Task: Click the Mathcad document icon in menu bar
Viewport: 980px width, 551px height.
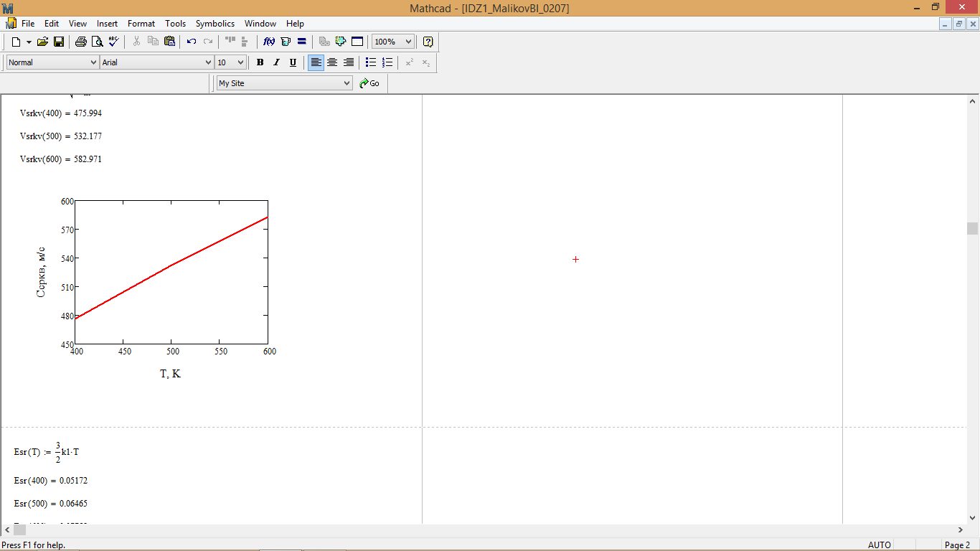Action: [11, 24]
